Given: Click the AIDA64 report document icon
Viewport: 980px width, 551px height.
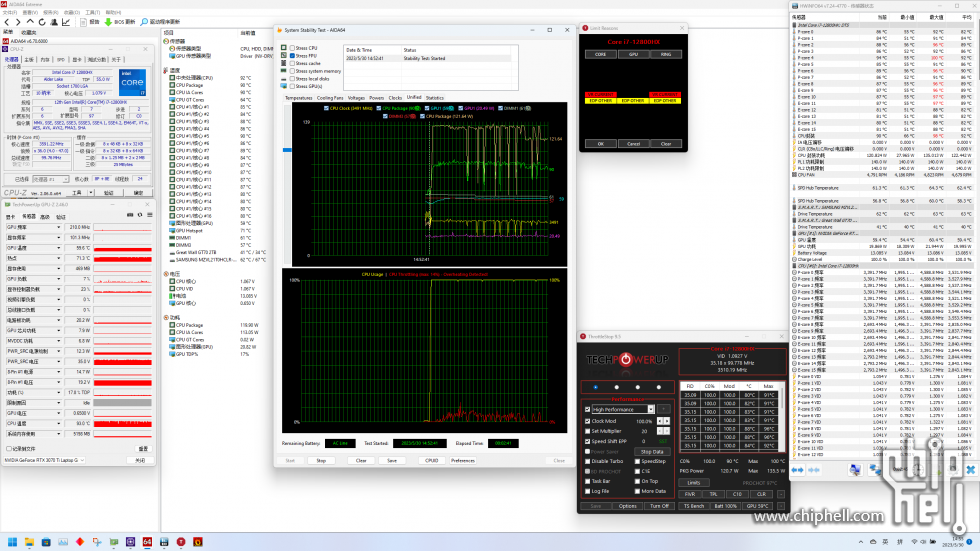Looking at the screenshot, I should click(83, 22).
